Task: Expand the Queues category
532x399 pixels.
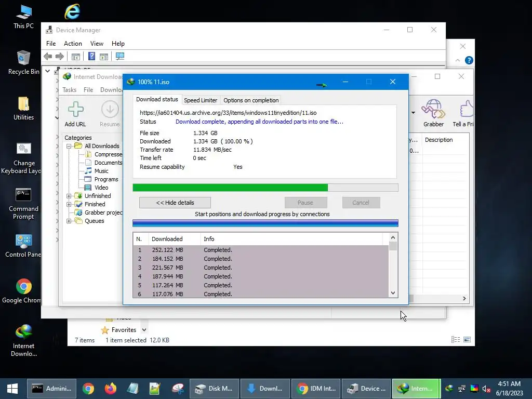Action: (x=69, y=221)
